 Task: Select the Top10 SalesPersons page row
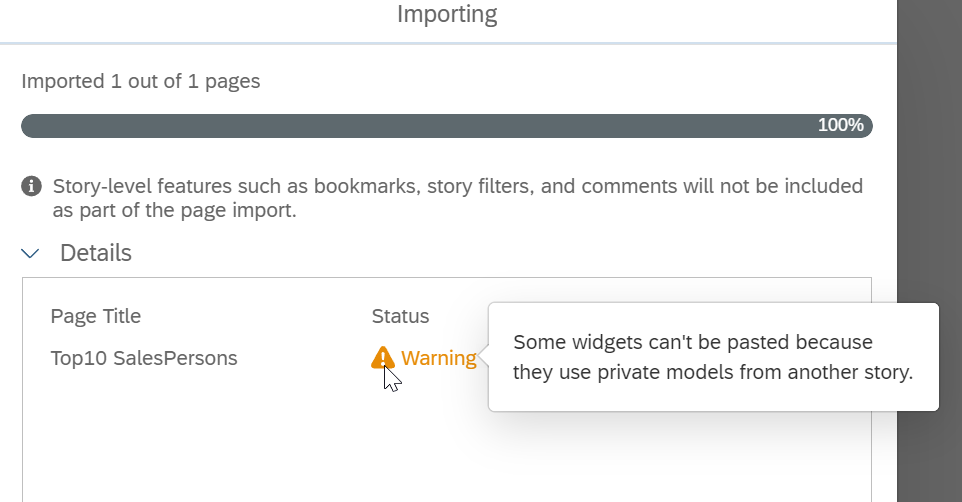click(264, 358)
